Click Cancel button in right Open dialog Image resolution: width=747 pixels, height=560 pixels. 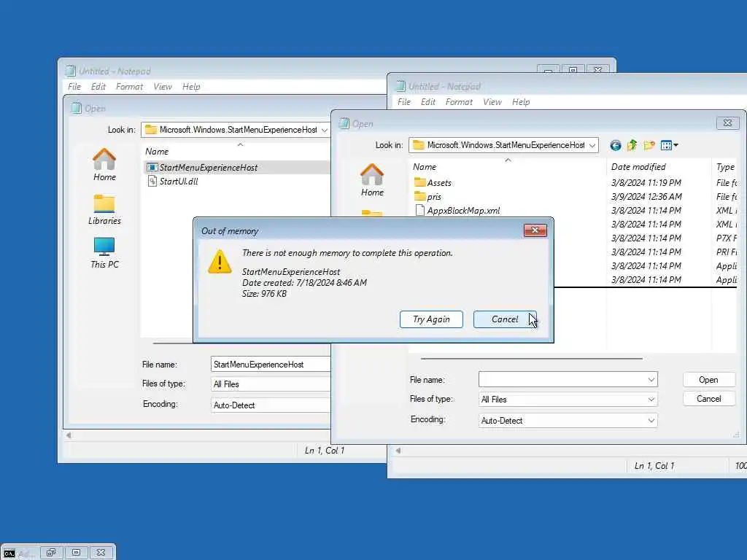click(709, 399)
